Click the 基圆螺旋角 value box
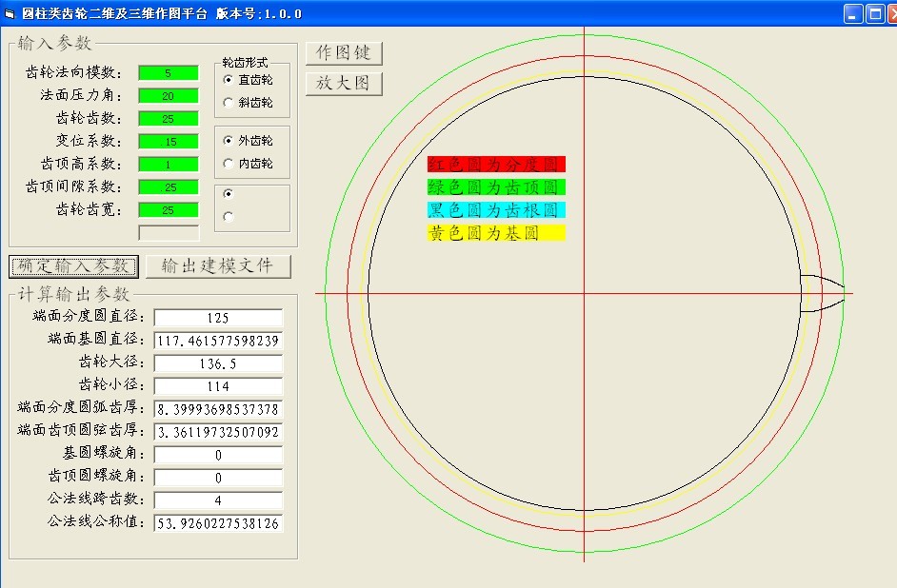Image resolution: width=897 pixels, height=588 pixels. 218,455
